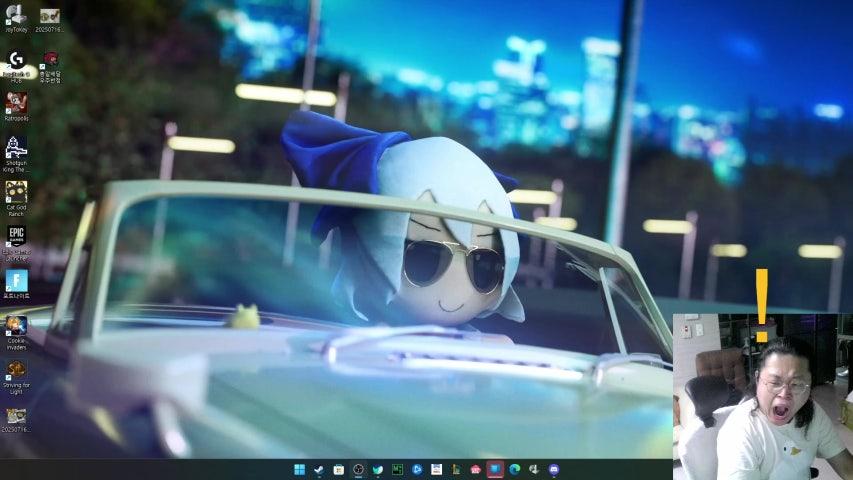Open Microsoft Store from the taskbar
Viewport: 853px width, 480px height.
pyautogui.click(x=338, y=469)
